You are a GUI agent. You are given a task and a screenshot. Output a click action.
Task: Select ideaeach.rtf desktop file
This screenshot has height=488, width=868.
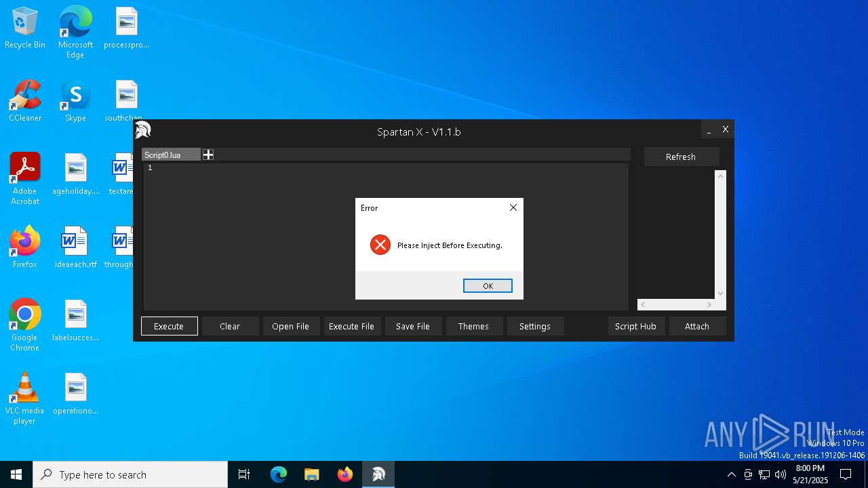[76, 248]
